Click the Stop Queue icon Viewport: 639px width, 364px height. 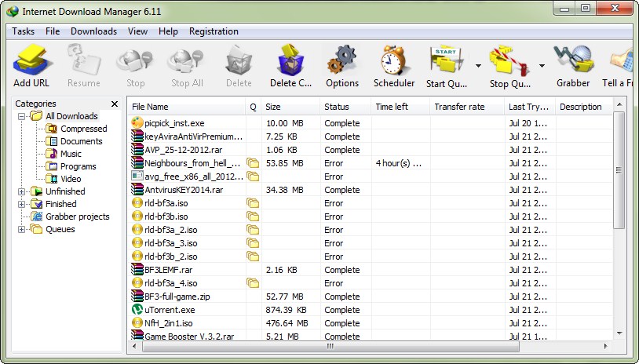509,61
